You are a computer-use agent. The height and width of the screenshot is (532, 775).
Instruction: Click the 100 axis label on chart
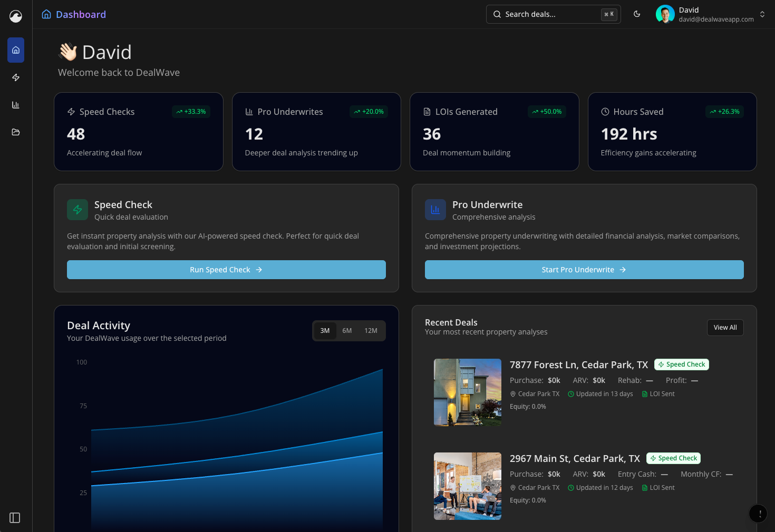click(x=82, y=362)
